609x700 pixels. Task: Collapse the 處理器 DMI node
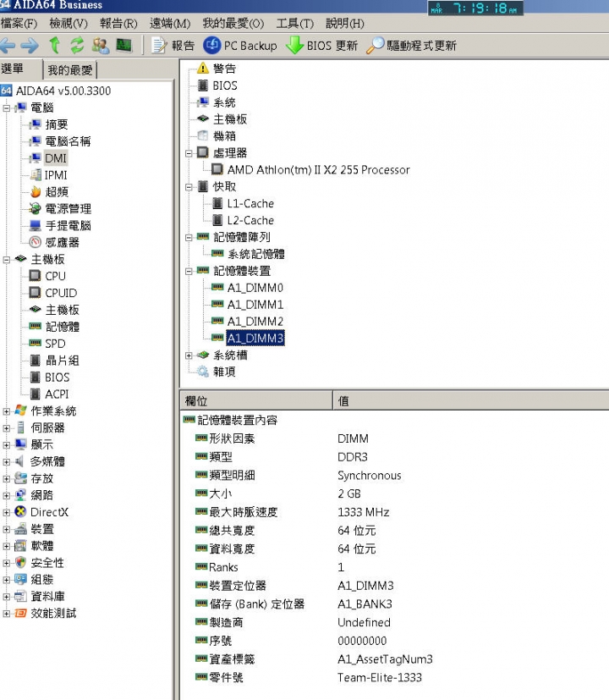[189, 153]
